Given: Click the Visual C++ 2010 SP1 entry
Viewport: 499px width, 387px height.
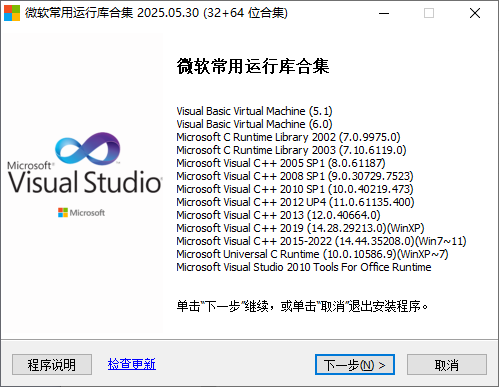Looking at the screenshot, I should point(295,189).
